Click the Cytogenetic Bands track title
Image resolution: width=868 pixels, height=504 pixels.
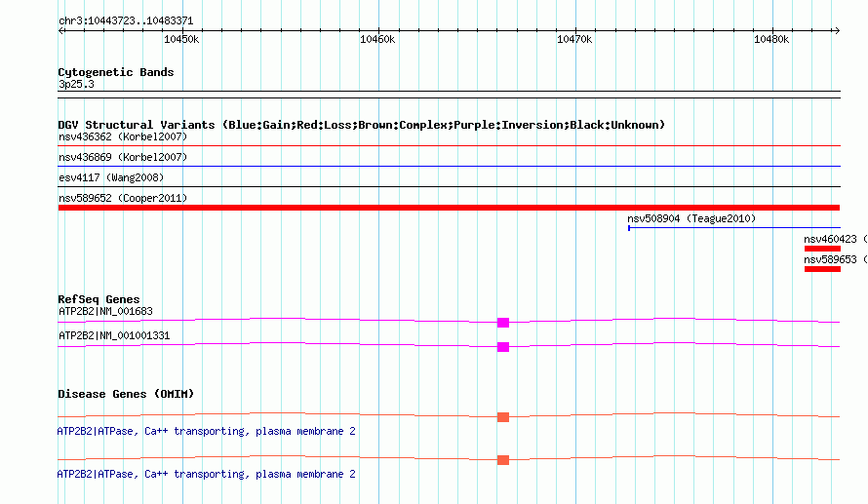tap(116, 72)
